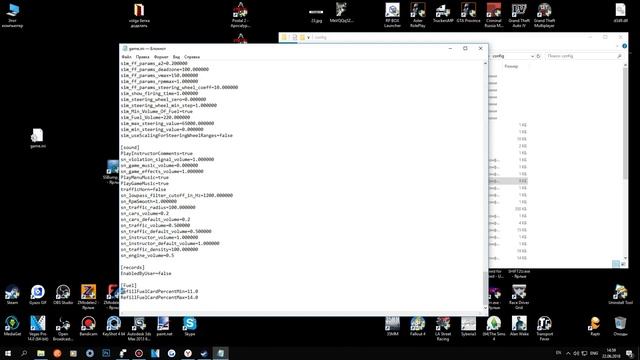Image resolution: width=640 pixels, height=360 pixels.
Task: Open the Open Broadcaster desktop shortcut
Action: pyautogui.click(x=63, y=328)
